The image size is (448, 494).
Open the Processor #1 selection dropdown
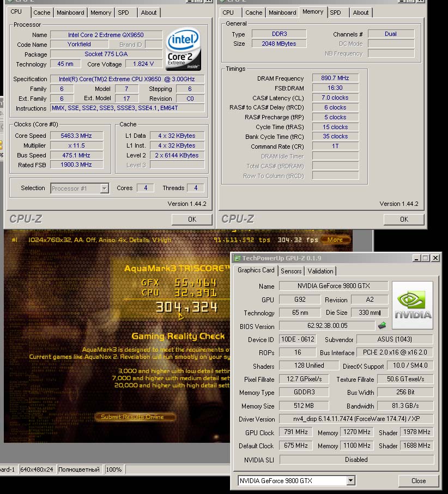pyautogui.click(x=104, y=188)
